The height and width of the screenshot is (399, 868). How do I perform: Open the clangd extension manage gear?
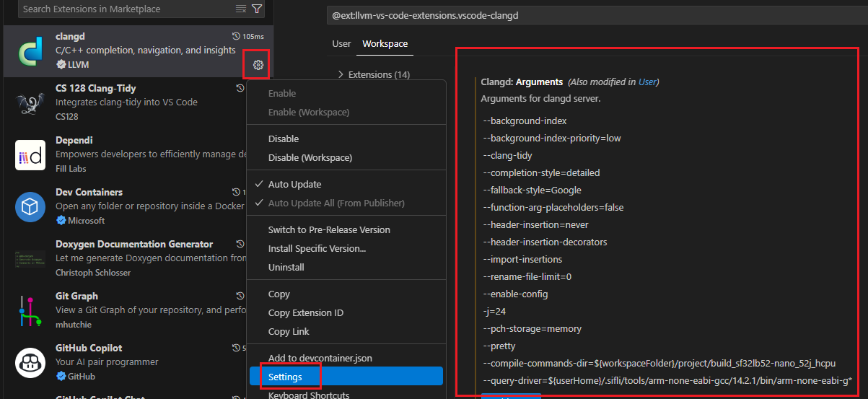(x=258, y=65)
